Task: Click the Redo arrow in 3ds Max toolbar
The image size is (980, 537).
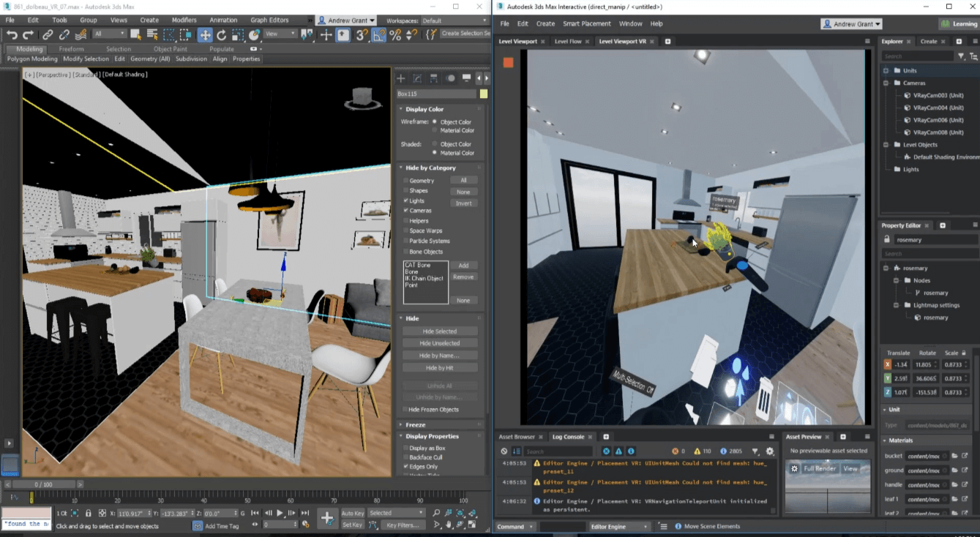Action: pos(28,34)
